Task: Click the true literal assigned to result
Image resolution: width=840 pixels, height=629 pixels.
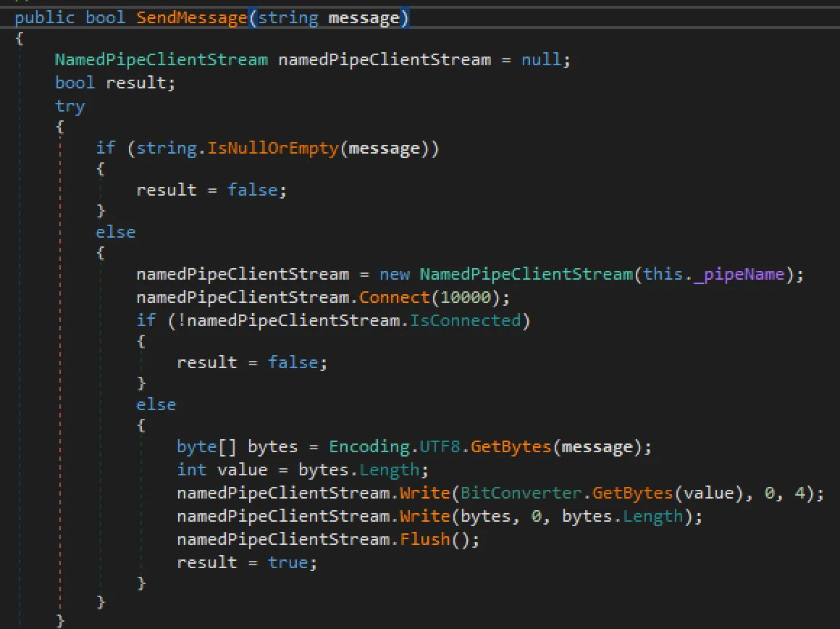Action: (288, 562)
